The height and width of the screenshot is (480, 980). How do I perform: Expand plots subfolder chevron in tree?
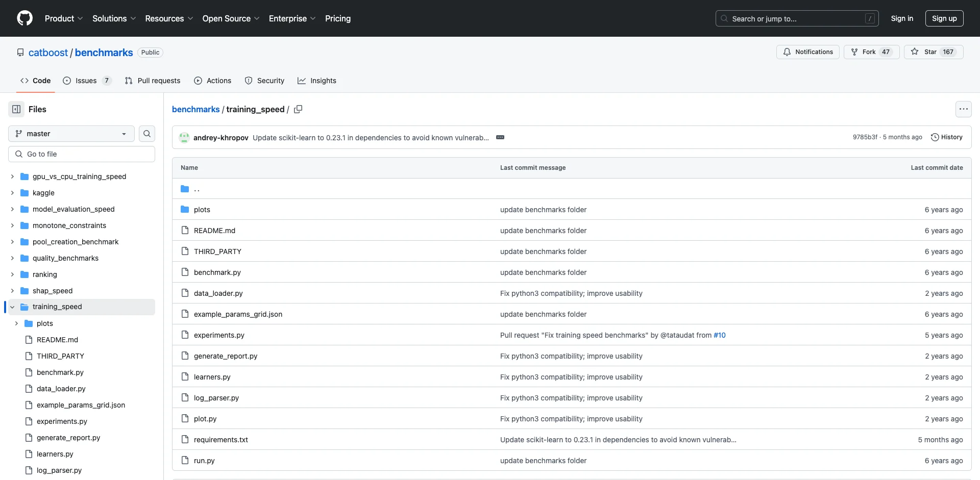[x=16, y=323]
